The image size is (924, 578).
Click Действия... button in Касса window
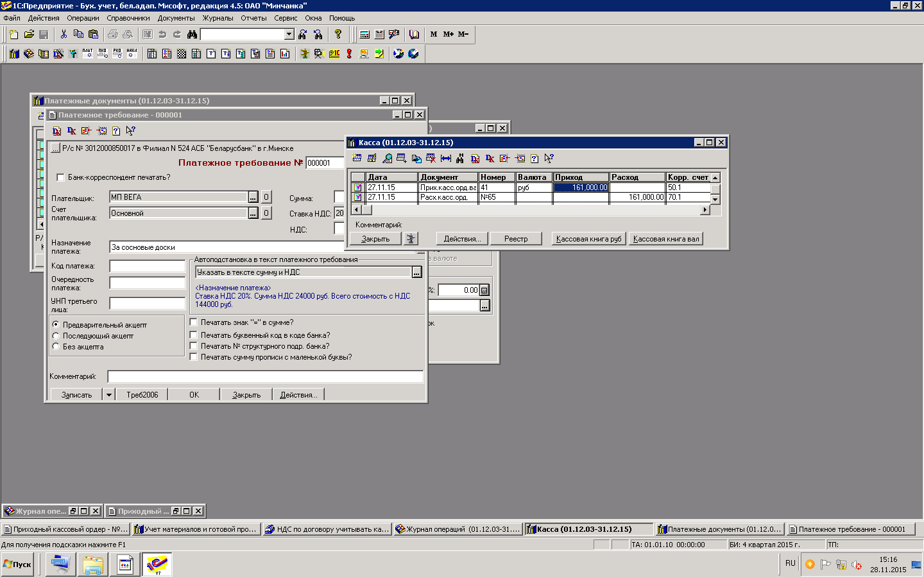pyautogui.click(x=462, y=238)
